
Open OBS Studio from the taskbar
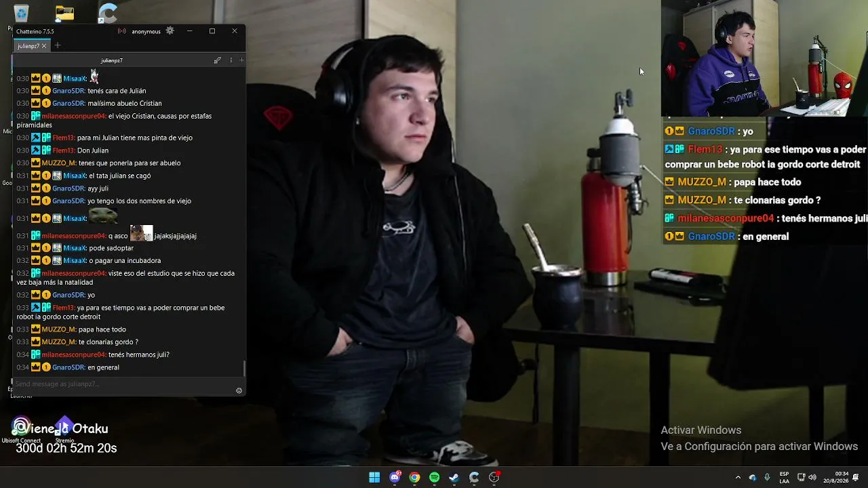[494, 477]
